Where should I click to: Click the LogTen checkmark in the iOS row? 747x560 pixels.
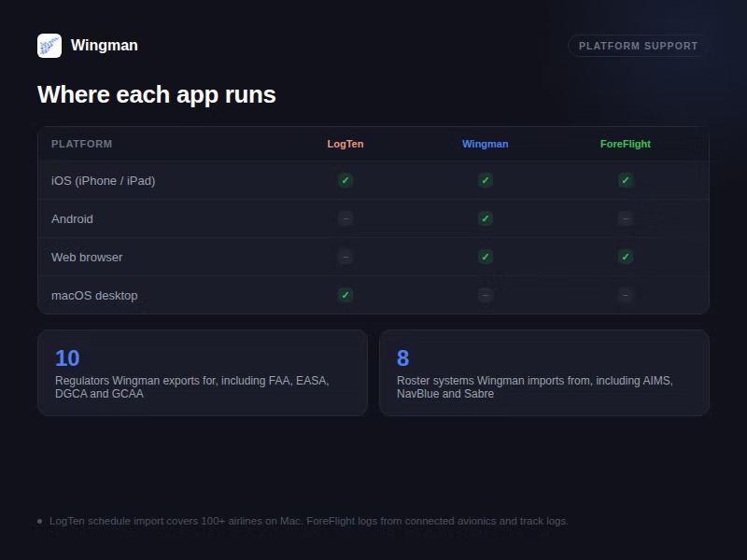[x=345, y=180]
